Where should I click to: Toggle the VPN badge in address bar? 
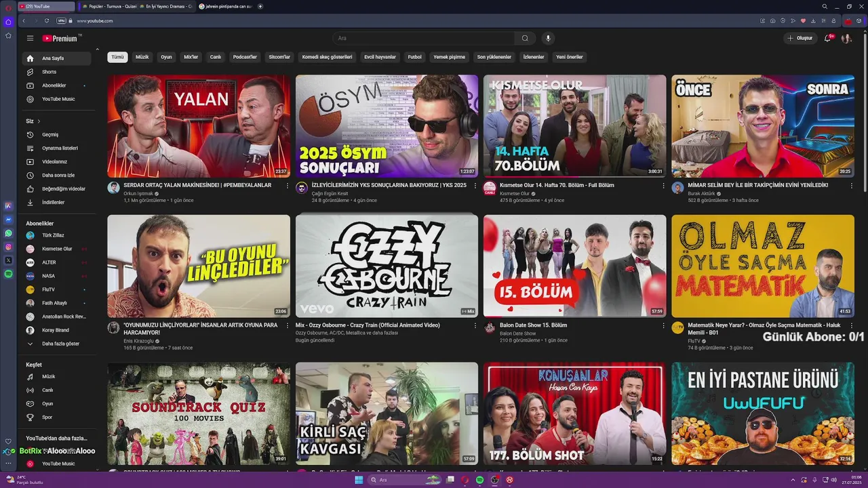click(61, 21)
